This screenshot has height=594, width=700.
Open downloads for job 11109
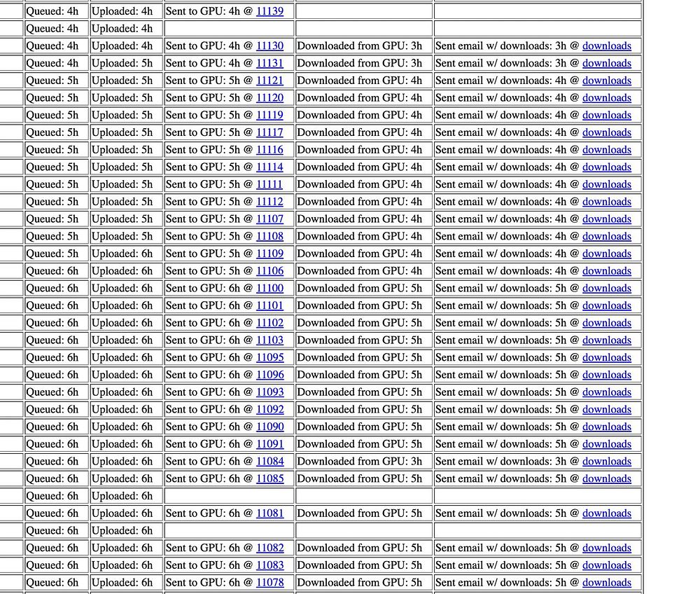coord(607,254)
